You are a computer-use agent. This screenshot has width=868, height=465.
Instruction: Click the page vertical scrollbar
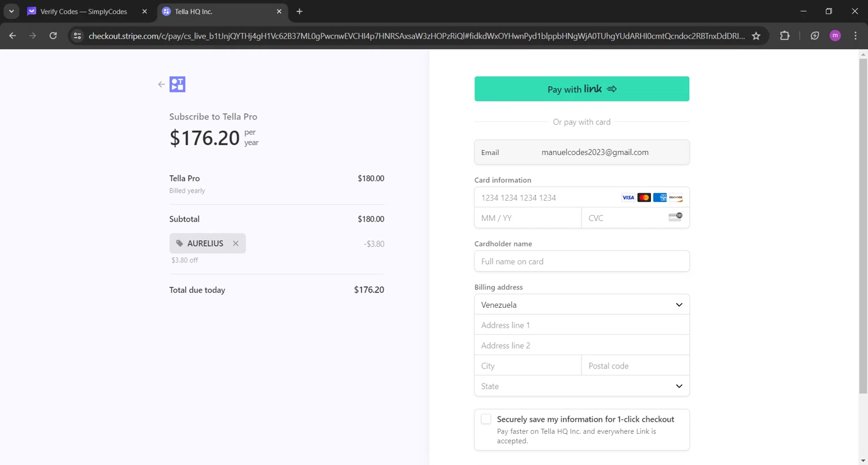863,226
